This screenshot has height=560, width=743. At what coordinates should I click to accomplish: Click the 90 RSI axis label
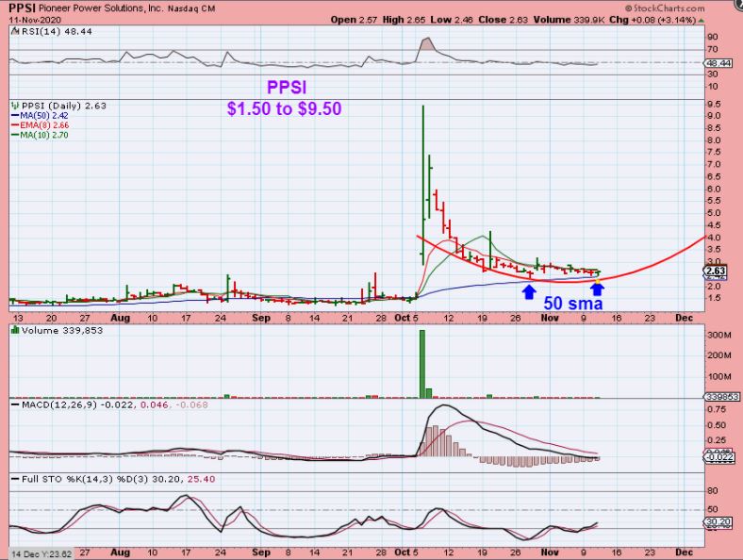(x=713, y=37)
